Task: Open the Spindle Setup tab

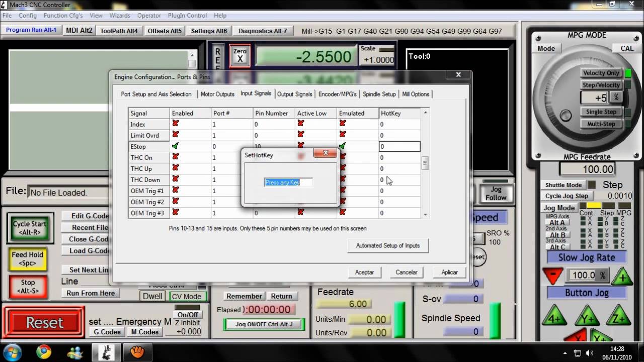Action: pos(379,94)
